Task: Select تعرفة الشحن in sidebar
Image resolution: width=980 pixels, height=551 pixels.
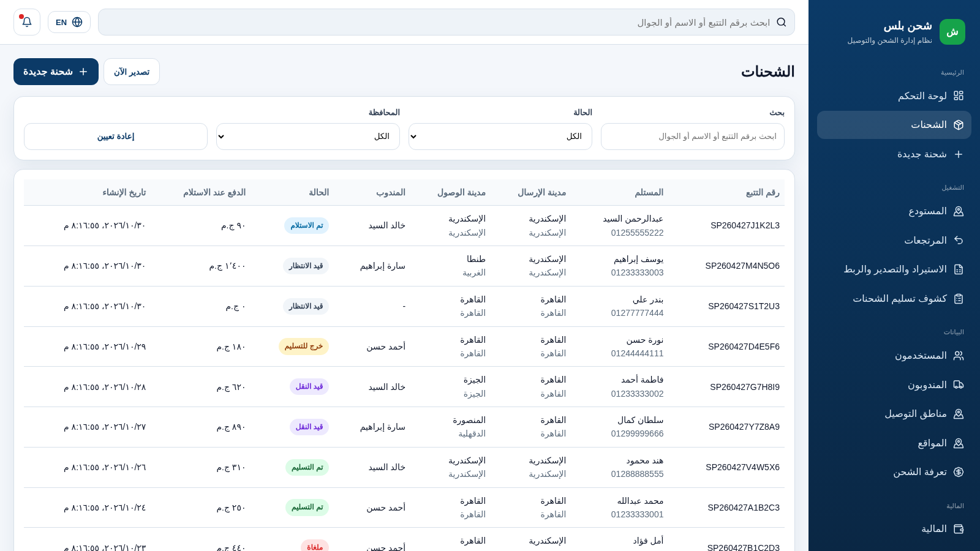Action: (894, 472)
